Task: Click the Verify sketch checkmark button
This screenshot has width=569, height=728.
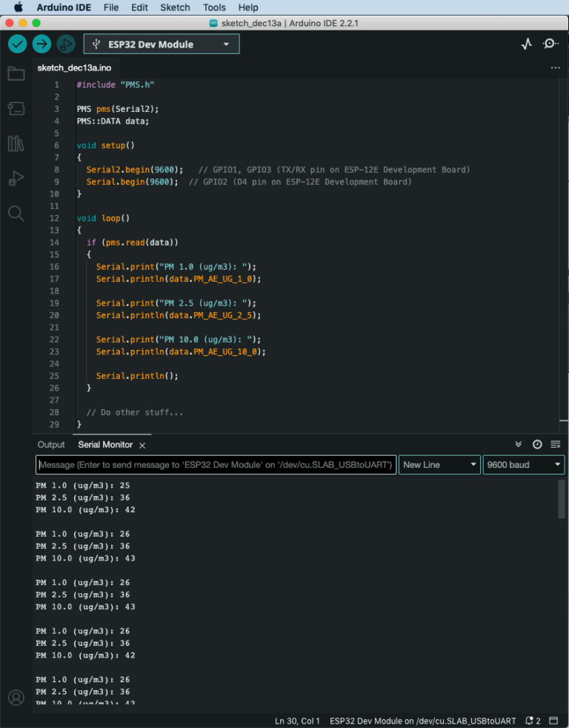Action: coord(17,44)
